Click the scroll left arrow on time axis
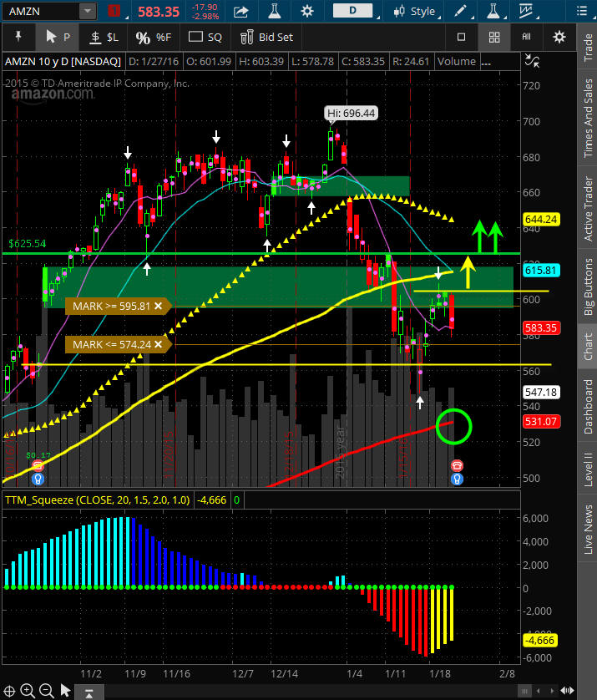 coord(539,691)
